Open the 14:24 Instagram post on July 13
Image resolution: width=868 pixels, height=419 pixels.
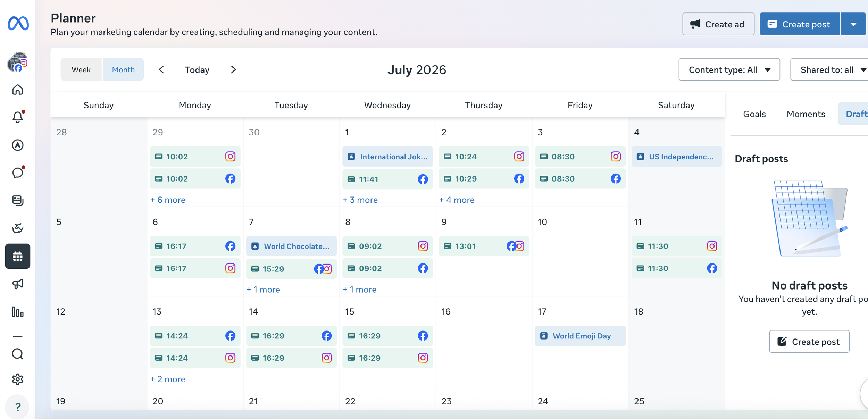(x=195, y=358)
